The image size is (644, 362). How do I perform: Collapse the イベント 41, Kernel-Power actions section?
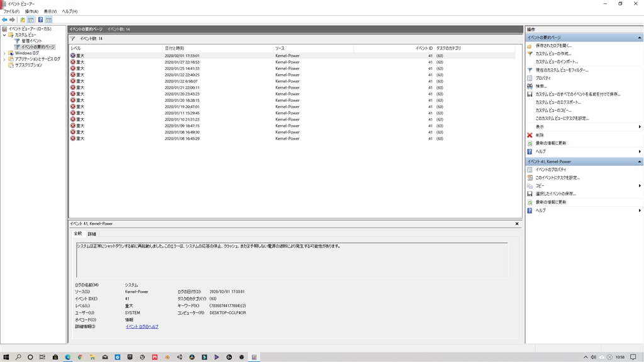pyautogui.click(x=639, y=162)
